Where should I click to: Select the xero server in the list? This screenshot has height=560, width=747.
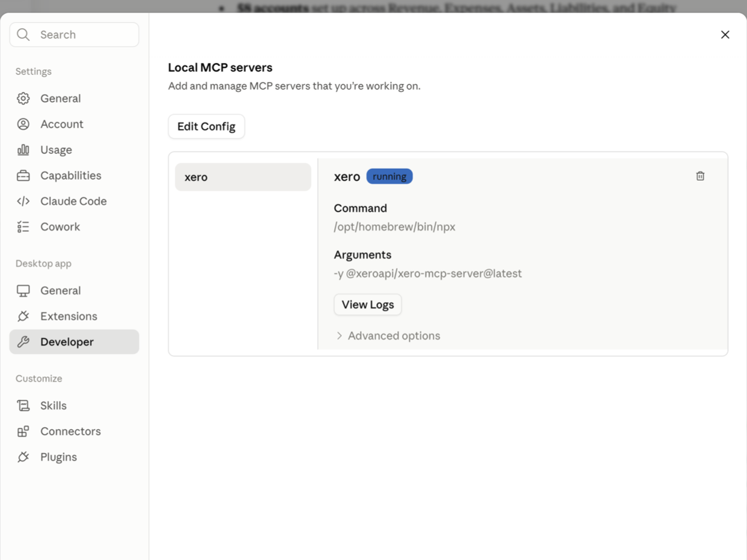243,177
